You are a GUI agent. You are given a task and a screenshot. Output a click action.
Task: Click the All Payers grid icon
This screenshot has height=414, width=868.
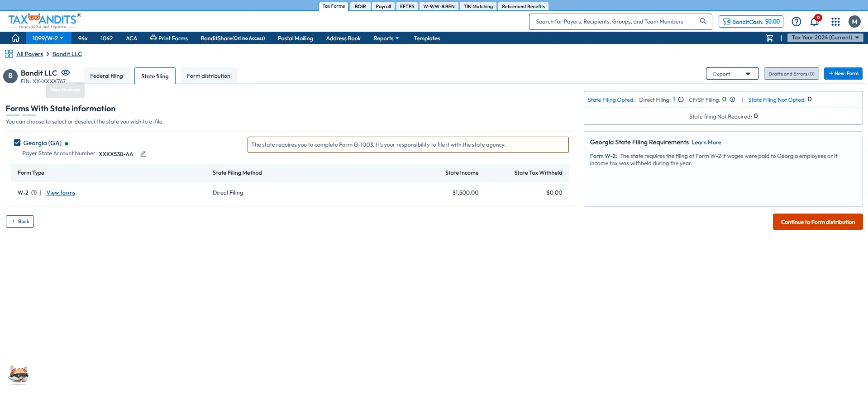click(9, 54)
